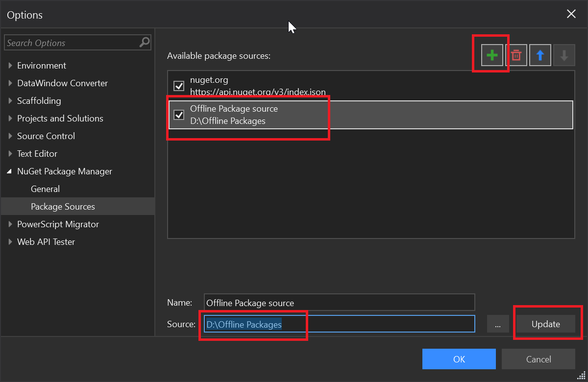
Task: Click inside the Name input field
Action: 338,302
